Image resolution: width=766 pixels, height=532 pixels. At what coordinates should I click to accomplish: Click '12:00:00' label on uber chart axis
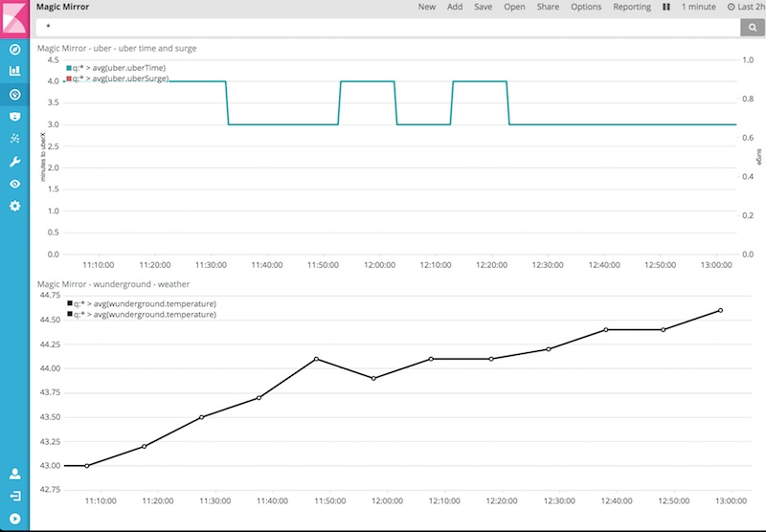pyautogui.click(x=379, y=265)
